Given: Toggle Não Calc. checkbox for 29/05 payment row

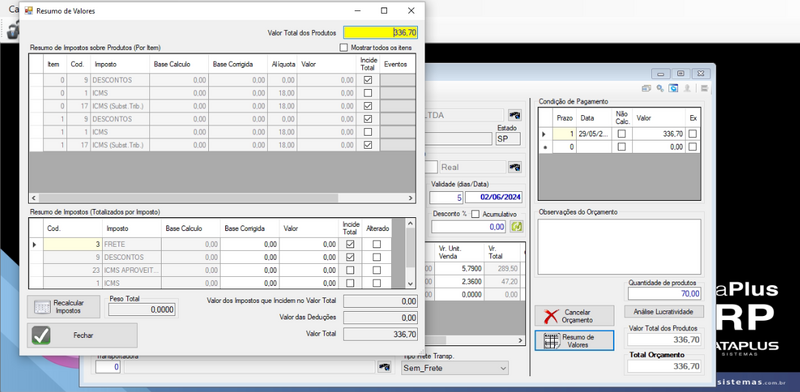Looking at the screenshot, I should click(x=621, y=134).
